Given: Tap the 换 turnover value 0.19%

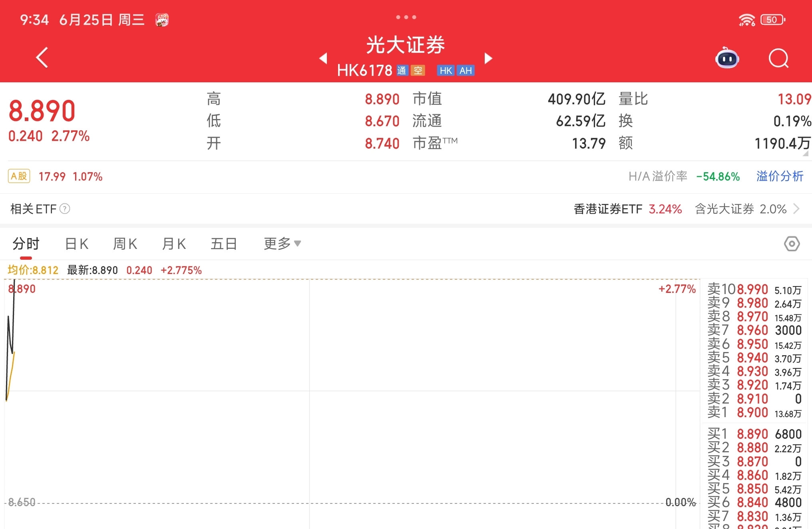Looking at the screenshot, I should point(792,121).
